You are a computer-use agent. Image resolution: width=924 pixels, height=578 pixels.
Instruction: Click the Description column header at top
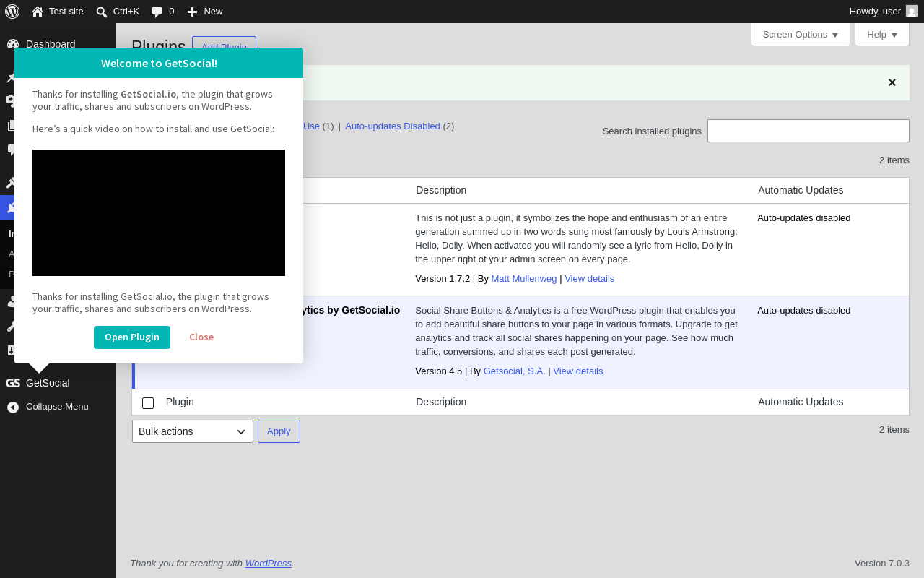tap(441, 190)
